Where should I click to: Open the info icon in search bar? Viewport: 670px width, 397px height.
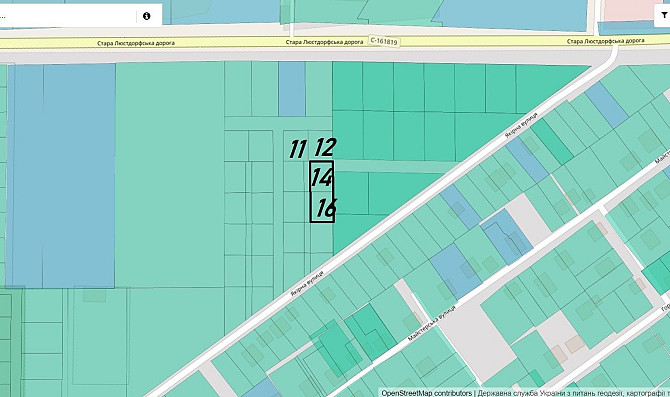[x=147, y=16]
